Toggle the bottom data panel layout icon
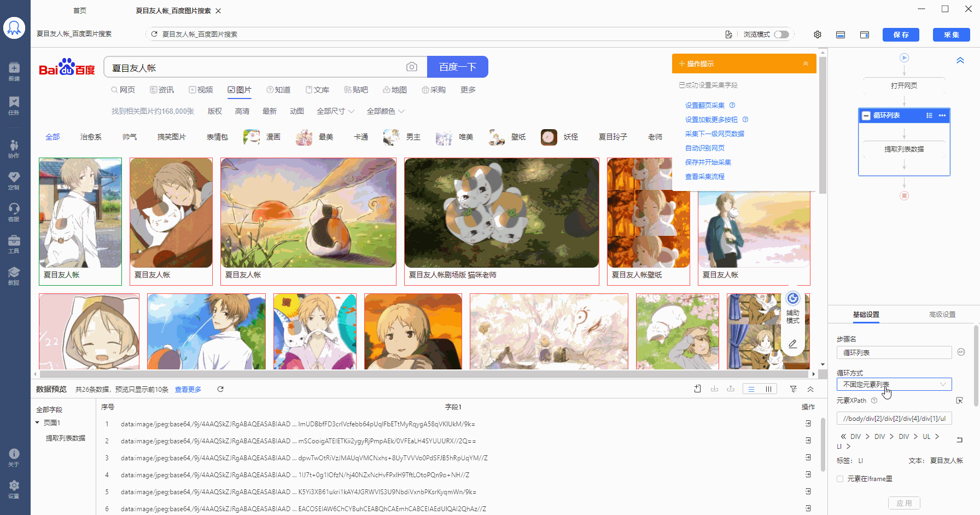The width and height of the screenshot is (980, 515). point(841,34)
